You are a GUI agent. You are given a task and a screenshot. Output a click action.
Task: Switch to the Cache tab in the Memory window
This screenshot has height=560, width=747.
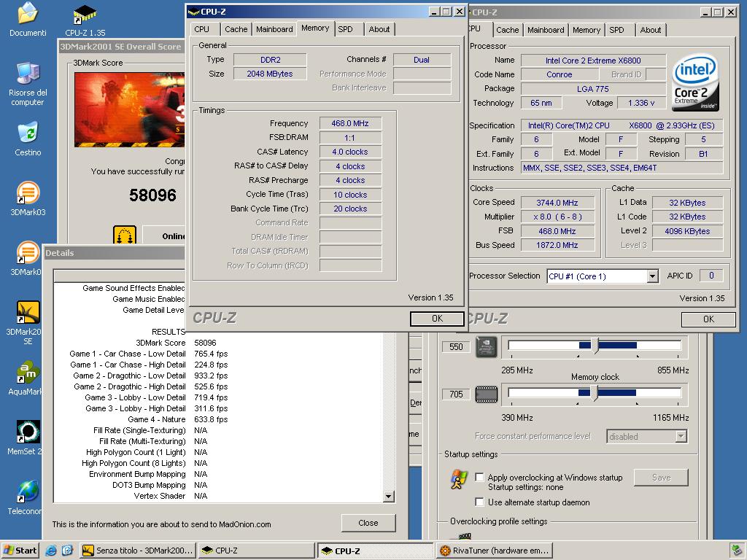coord(236,29)
